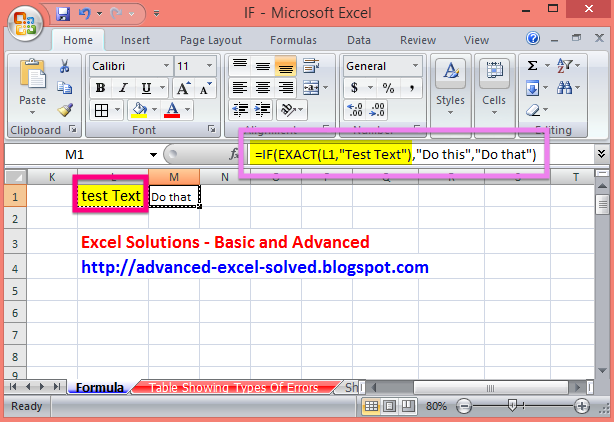Merge and center the selected cells
Viewport: 614px width, 422px height.
(311, 88)
